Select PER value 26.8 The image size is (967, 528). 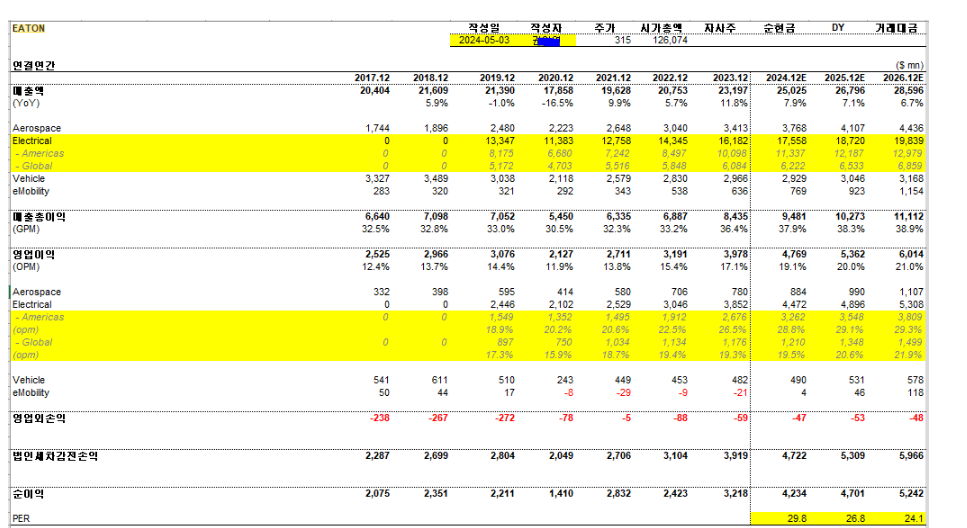click(856, 519)
